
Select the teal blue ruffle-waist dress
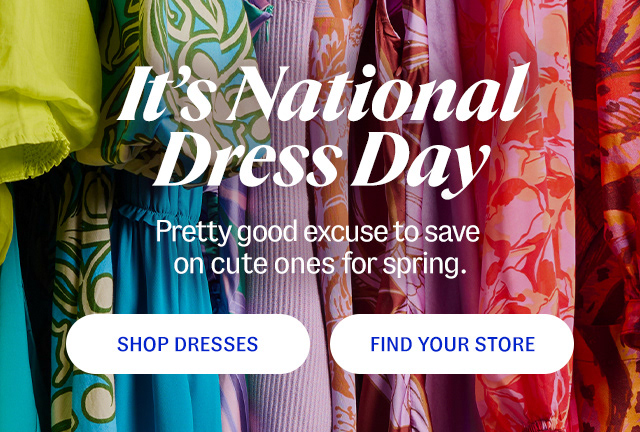[x=163, y=253]
